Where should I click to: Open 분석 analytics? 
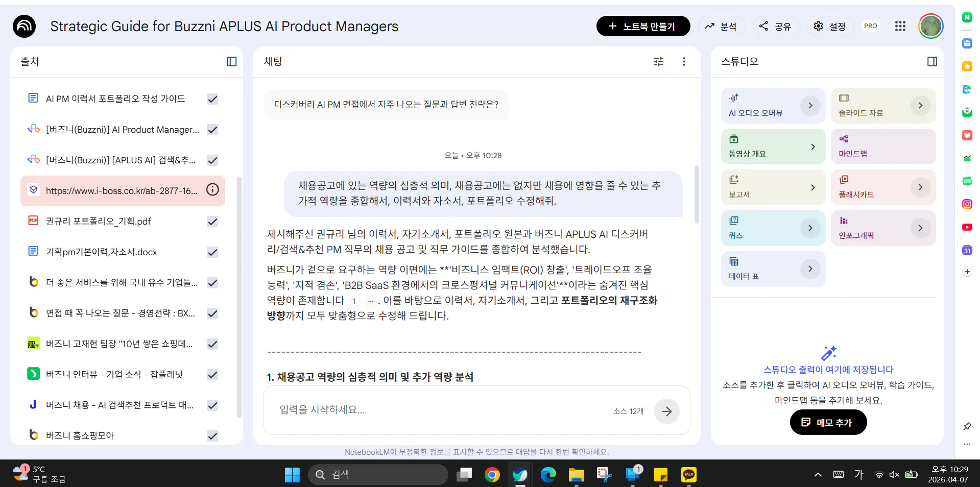point(721,26)
